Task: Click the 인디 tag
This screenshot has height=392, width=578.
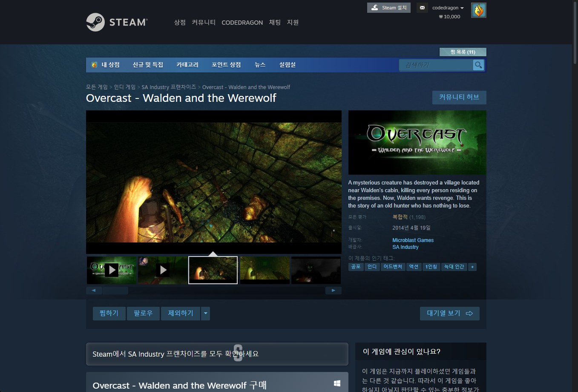Action: tap(372, 267)
